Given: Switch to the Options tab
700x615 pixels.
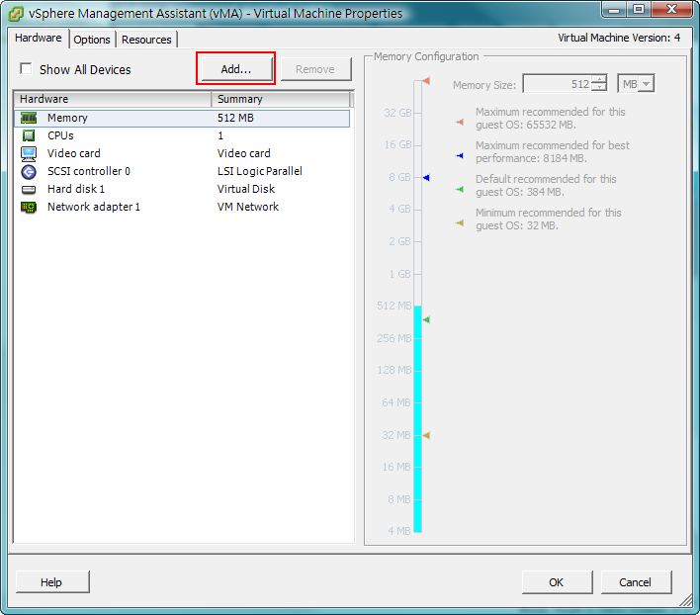Looking at the screenshot, I should click(92, 40).
